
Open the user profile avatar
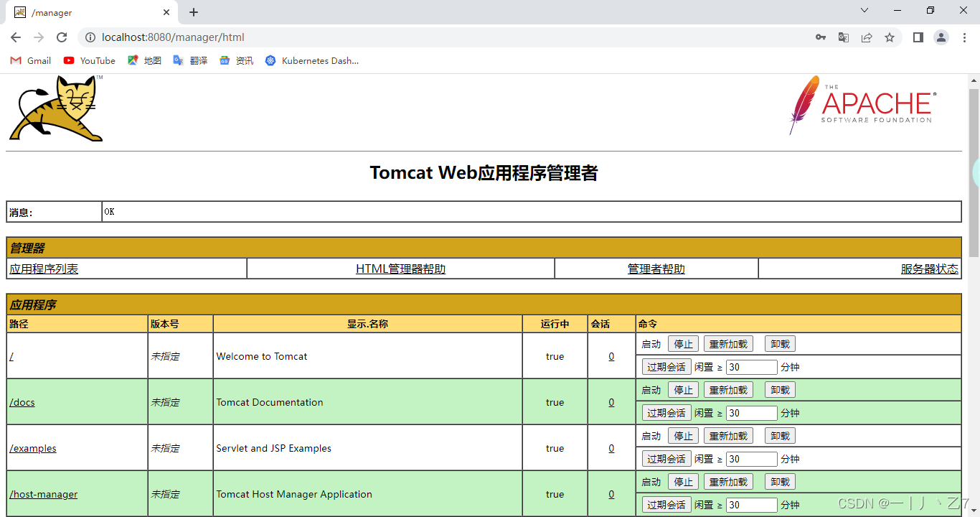pyautogui.click(x=941, y=37)
